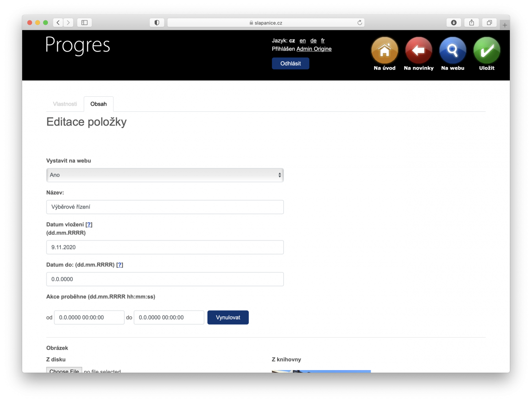
Task: Expand the Vystavit na webu dropdown
Action: [164, 175]
